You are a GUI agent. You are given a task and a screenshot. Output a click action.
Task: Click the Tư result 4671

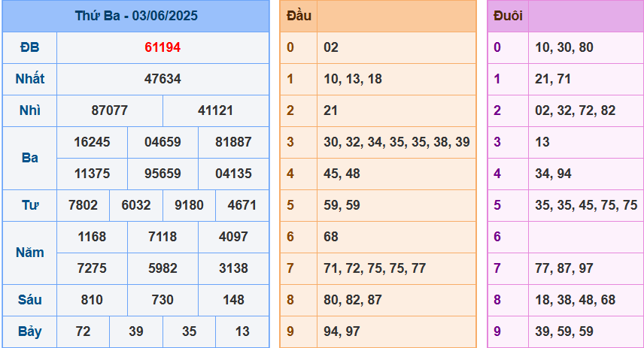pos(242,205)
